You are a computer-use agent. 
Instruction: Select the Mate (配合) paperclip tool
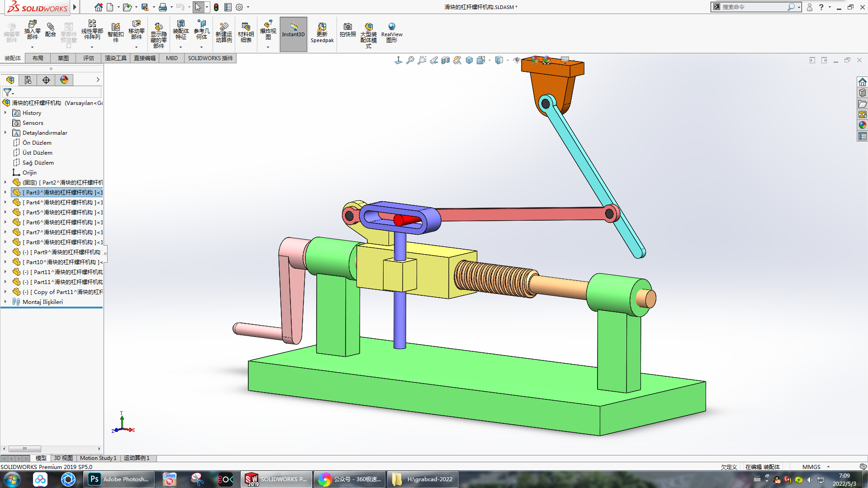[x=51, y=30]
